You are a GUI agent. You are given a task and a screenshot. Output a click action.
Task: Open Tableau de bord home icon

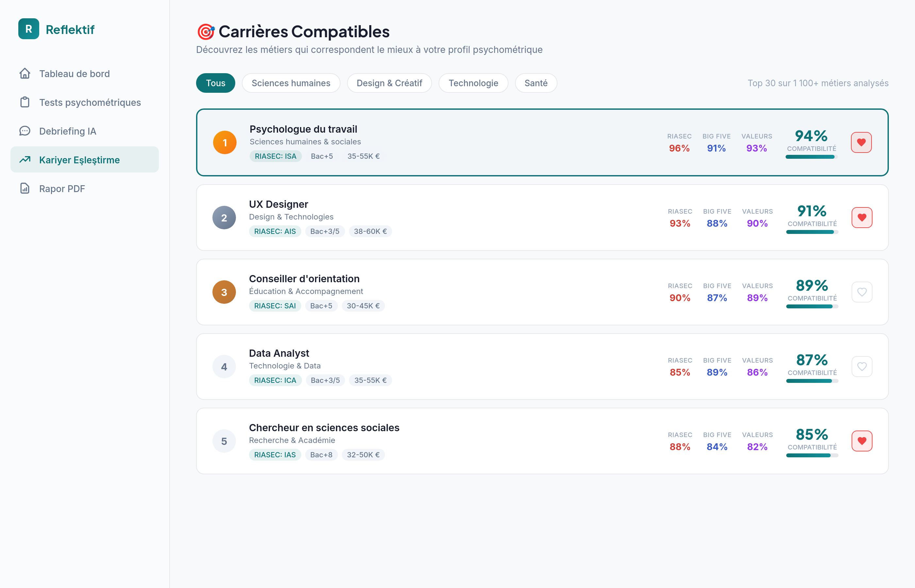(x=25, y=73)
